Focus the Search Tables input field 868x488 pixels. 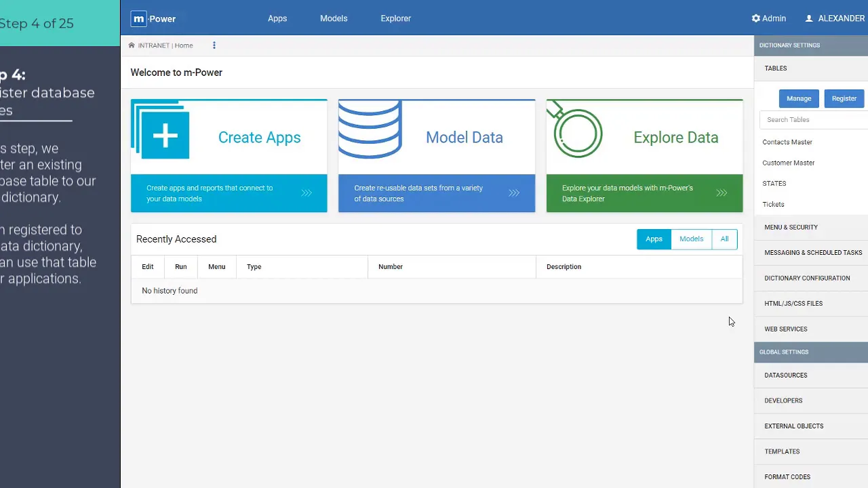pyautogui.click(x=814, y=119)
